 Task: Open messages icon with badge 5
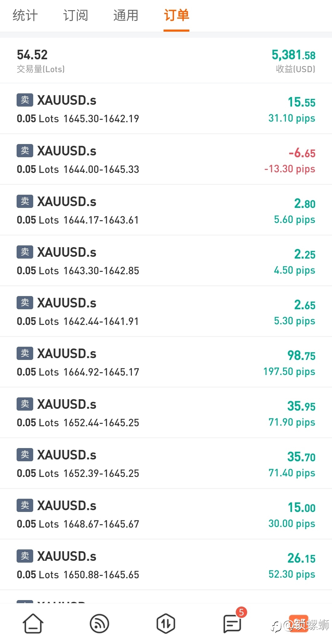point(232,623)
